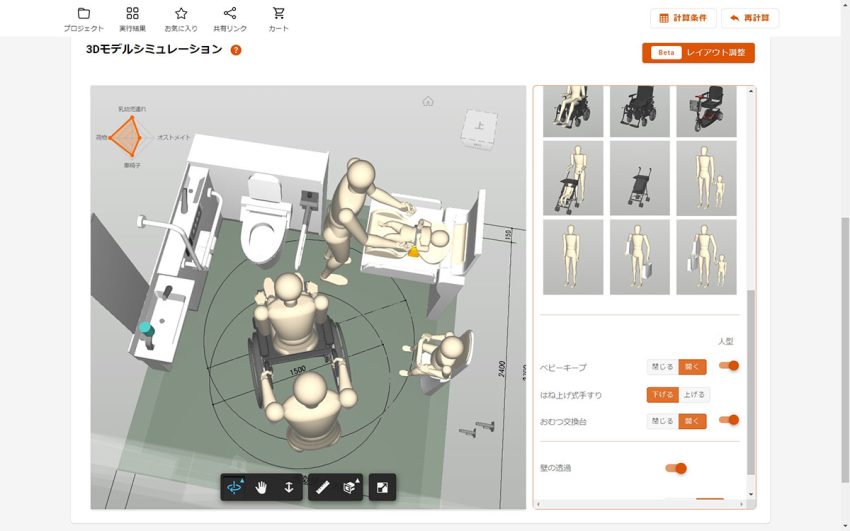The image size is (850, 531).
Task: Open the プロジェクト menu
Action: (84, 18)
